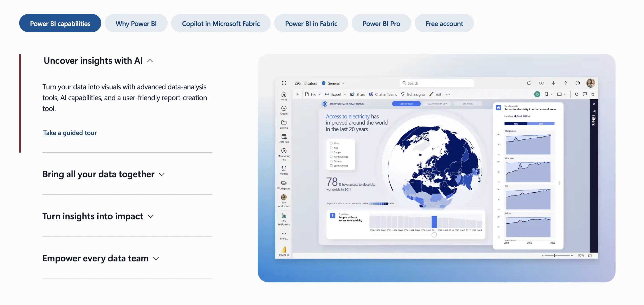
Task: Click the Share button
Action: [x=358, y=94]
